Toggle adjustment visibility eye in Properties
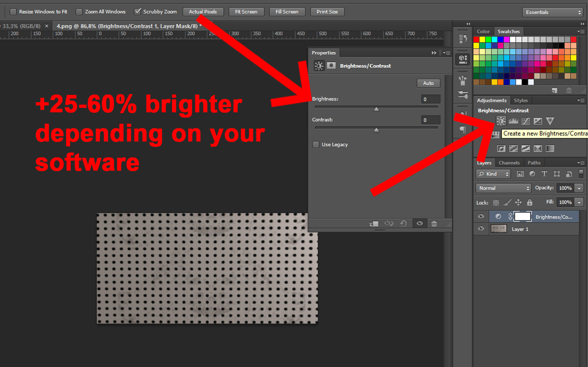Screen dimensions: 588x367 point(420,223)
